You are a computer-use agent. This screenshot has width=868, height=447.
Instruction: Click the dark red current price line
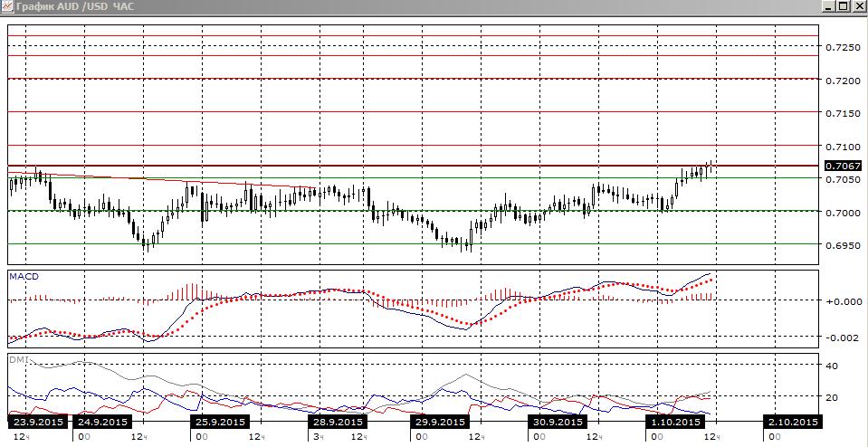click(413, 166)
